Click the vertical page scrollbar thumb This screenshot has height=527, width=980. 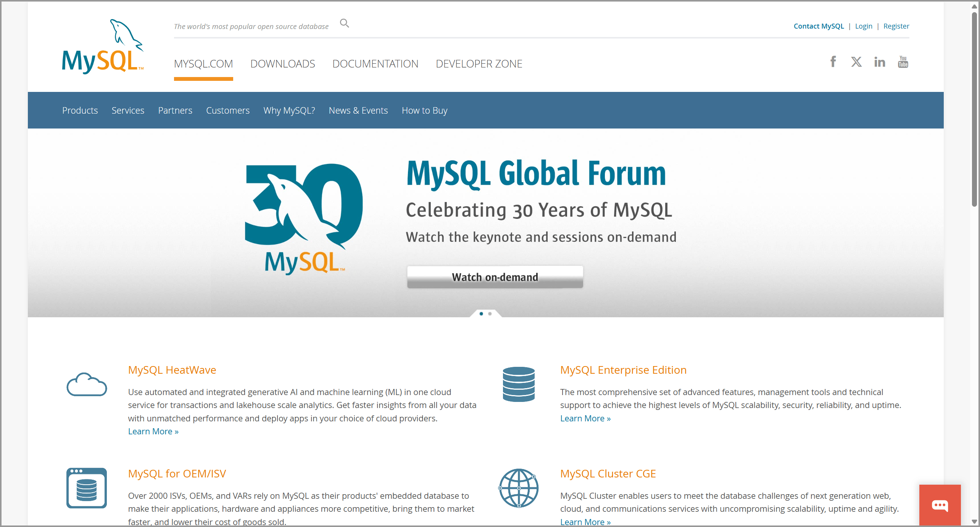974,109
